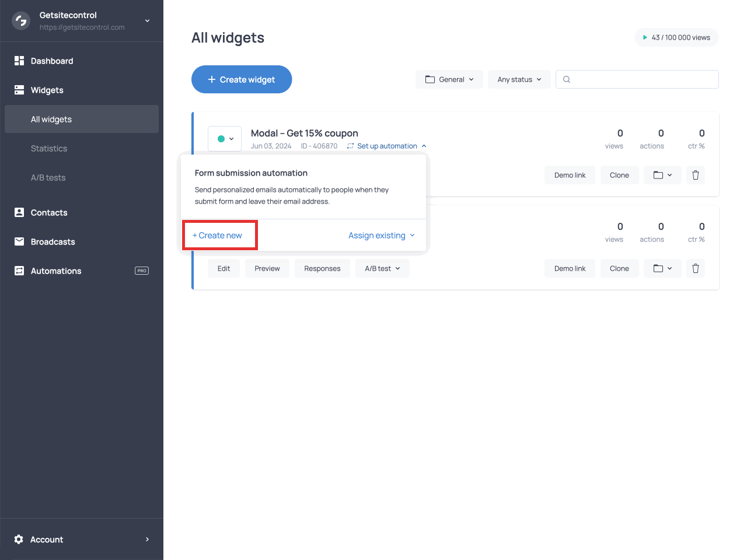The width and height of the screenshot is (747, 560).
Task: Open the Any status filter dropdown
Action: point(519,79)
